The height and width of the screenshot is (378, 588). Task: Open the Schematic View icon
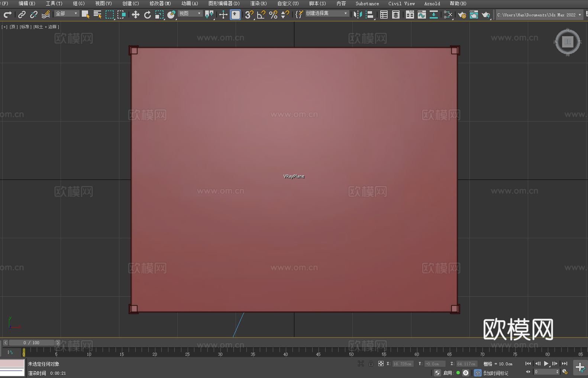click(434, 14)
